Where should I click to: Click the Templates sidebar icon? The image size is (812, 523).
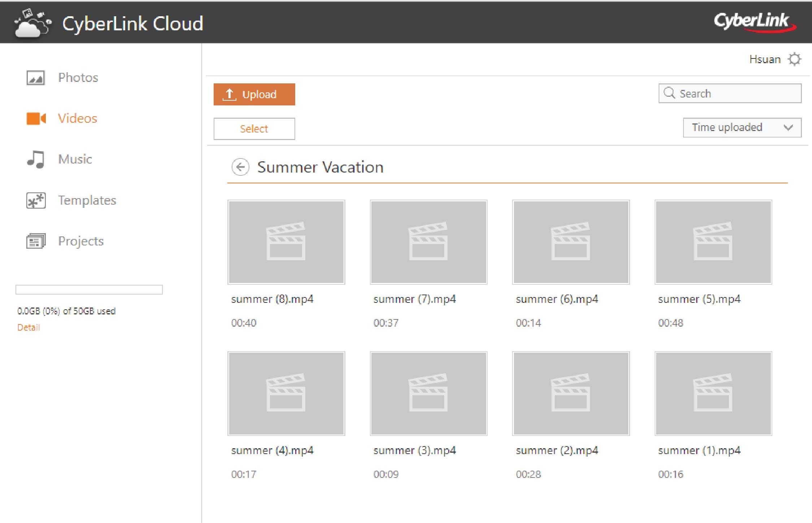[36, 200]
